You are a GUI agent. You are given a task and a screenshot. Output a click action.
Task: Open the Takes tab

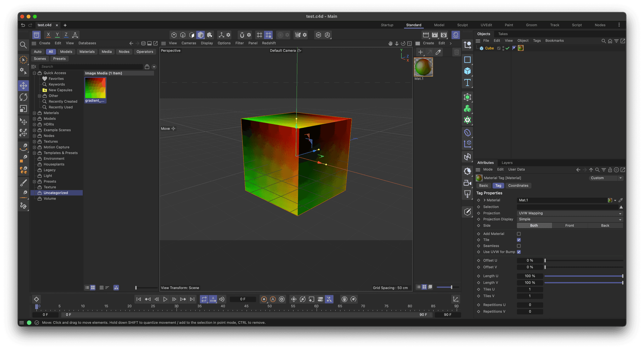(x=503, y=34)
